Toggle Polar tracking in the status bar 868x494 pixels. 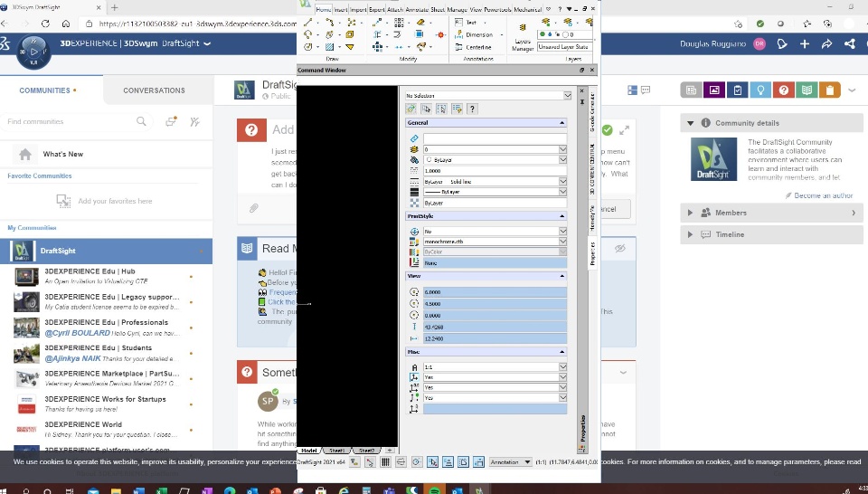[x=417, y=461]
